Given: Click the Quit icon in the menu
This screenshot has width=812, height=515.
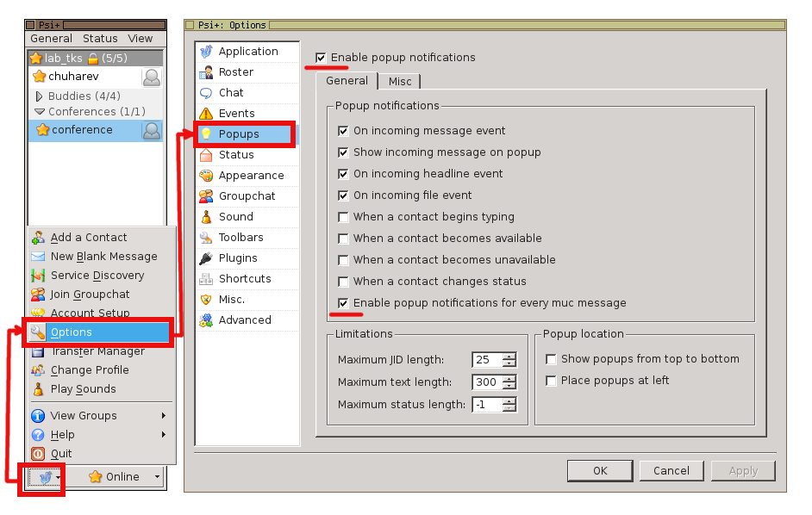Looking at the screenshot, I should coord(38,454).
